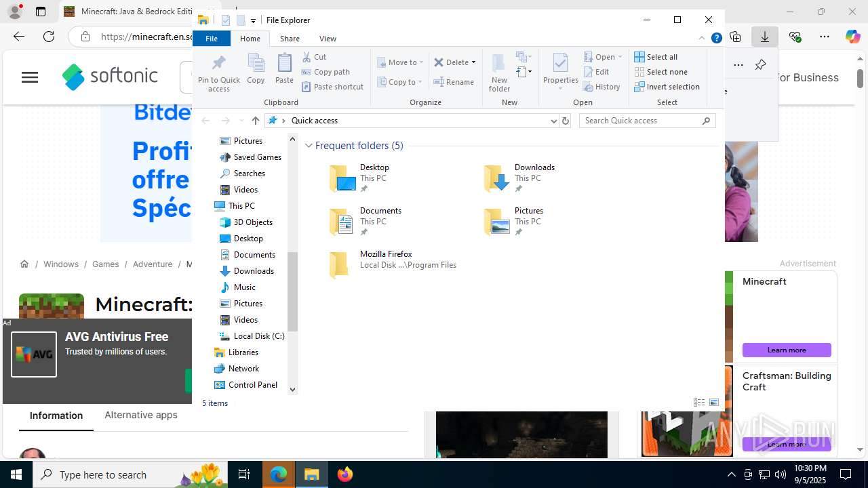Click navigation pane scroll down arrow
The width and height of the screenshot is (868, 488).
293,390
